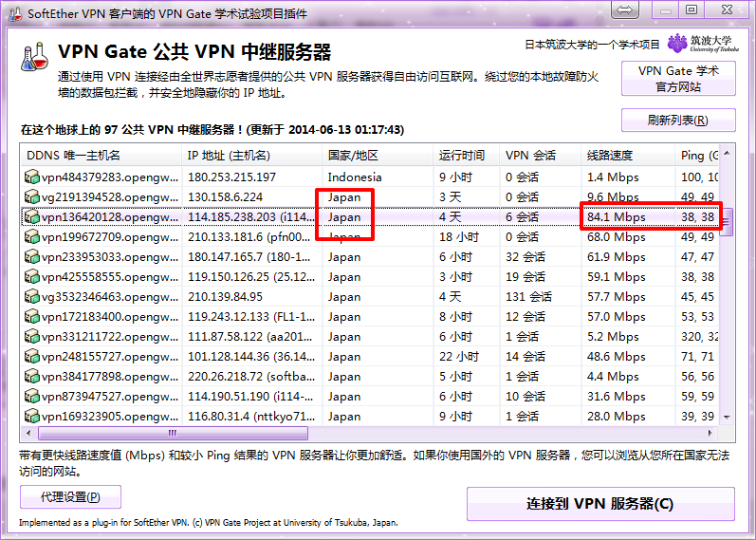The width and height of the screenshot is (756, 540).
Task: Click the University of Tsukuba logo
Action: [700, 45]
